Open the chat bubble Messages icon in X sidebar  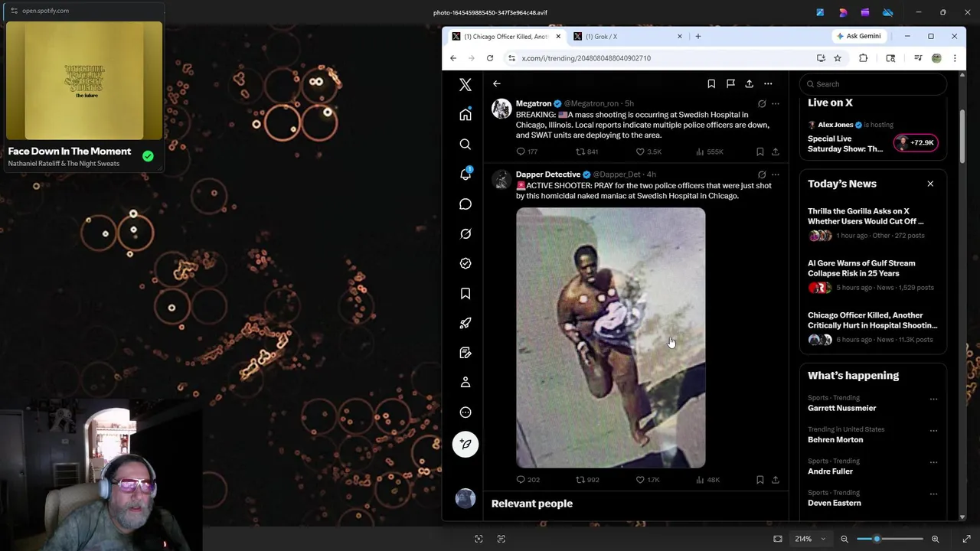(x=465, y=204)
